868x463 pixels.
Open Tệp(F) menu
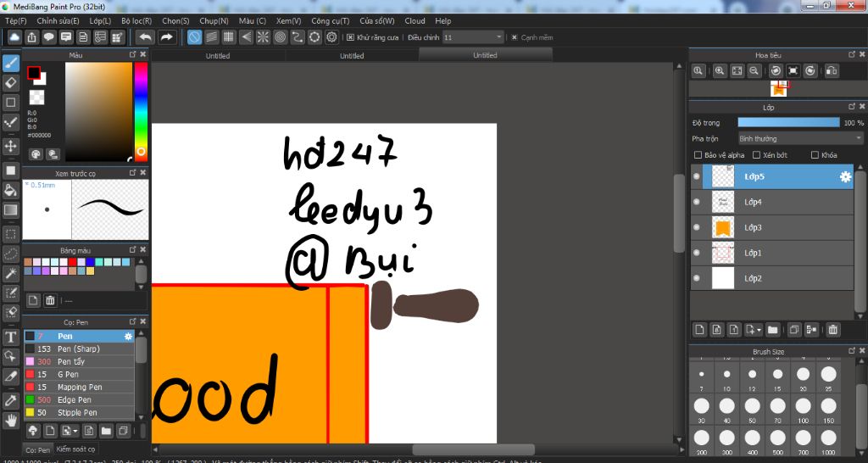coord(15,21)
